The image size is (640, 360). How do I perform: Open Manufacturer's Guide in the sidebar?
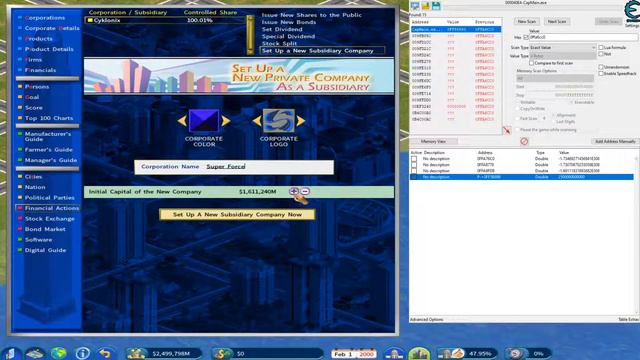(x=47, y=136)
